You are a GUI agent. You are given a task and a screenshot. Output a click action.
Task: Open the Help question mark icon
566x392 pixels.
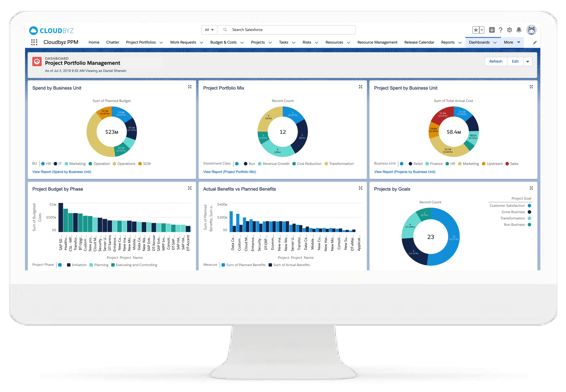500,30
